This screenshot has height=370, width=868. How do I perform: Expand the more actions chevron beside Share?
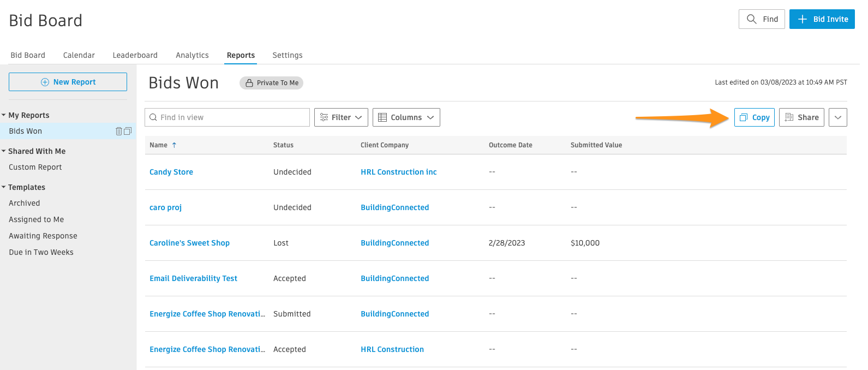click(837, 117)
